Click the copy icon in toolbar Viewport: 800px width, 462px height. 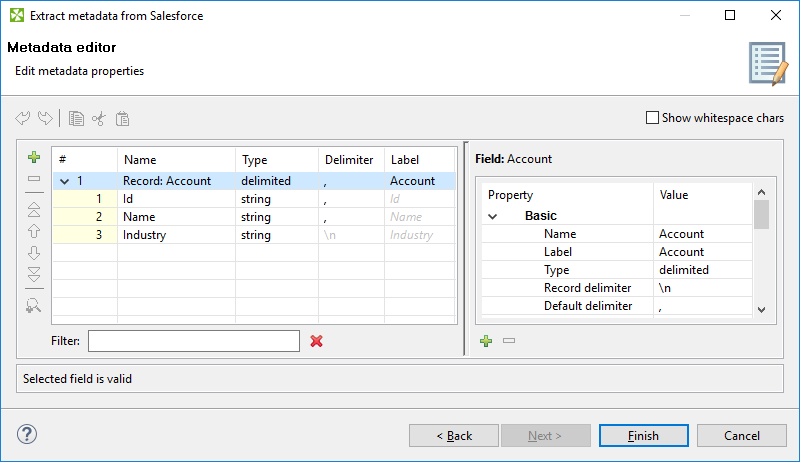(77, 119)
